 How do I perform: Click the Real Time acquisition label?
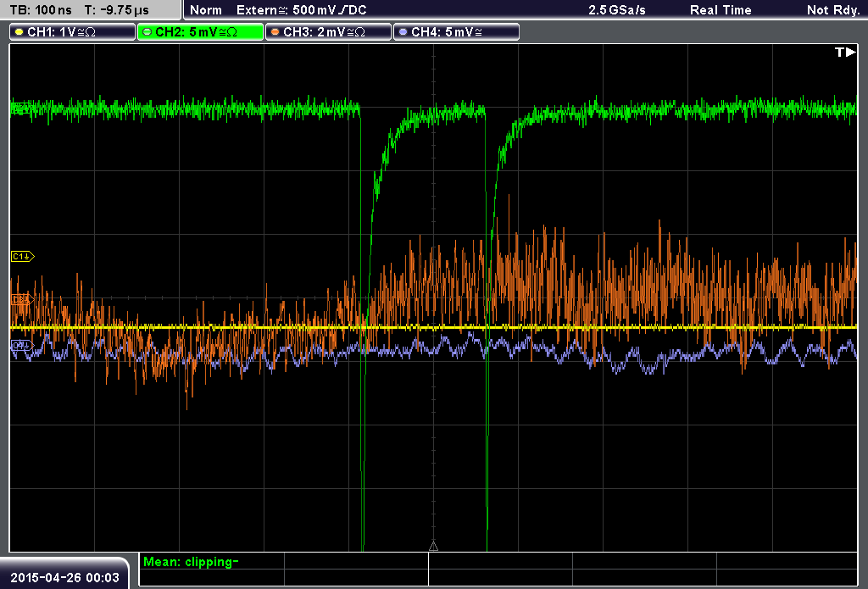pyautogui.click(x=721, y=10)
